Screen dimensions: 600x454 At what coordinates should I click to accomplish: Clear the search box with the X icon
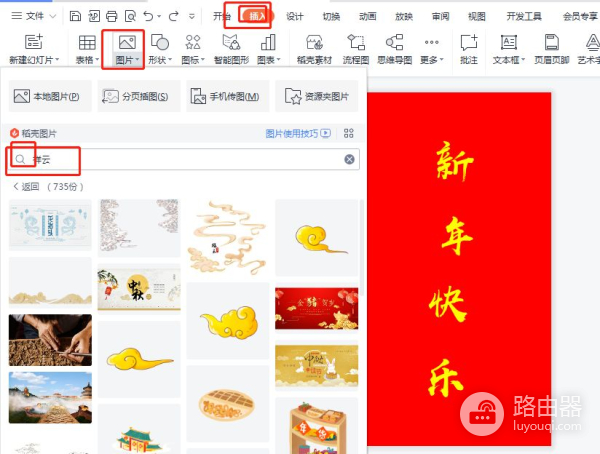click(x=349, y=159)
